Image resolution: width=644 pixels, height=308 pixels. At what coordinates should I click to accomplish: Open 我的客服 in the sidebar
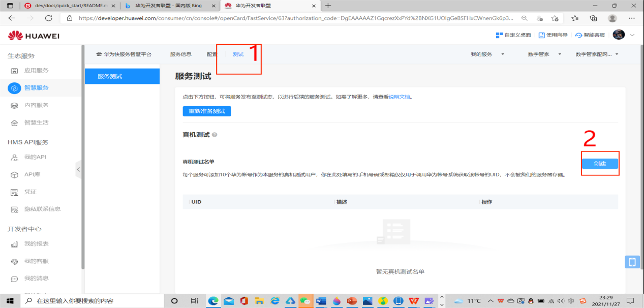(37, 261)
